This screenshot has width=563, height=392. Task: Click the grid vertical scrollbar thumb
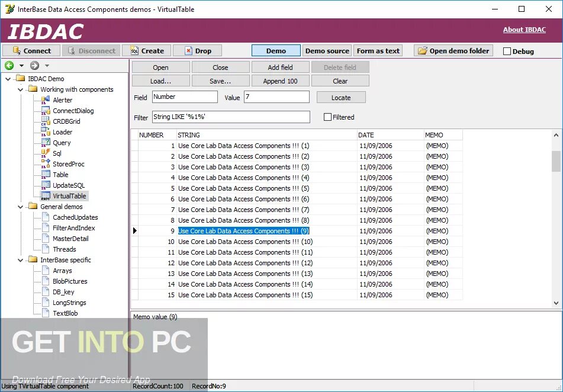(x=556, y=161)
